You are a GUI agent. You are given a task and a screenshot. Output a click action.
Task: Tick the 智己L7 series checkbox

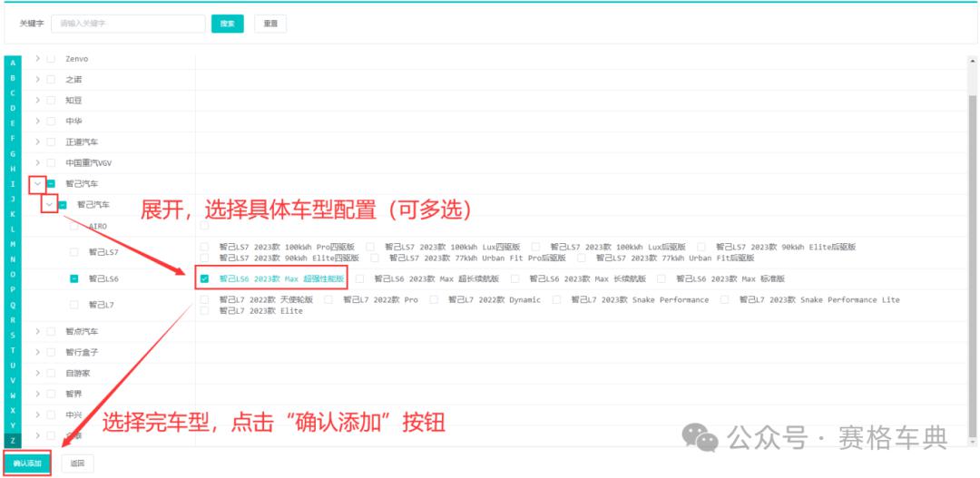point(74,305)
